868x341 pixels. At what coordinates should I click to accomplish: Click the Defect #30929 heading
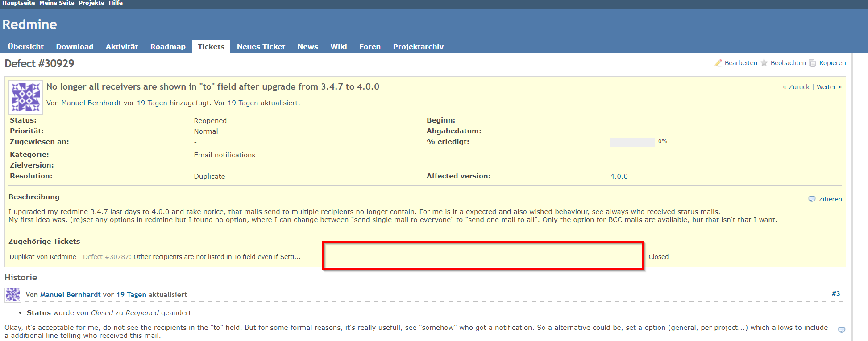click(39, 63)
